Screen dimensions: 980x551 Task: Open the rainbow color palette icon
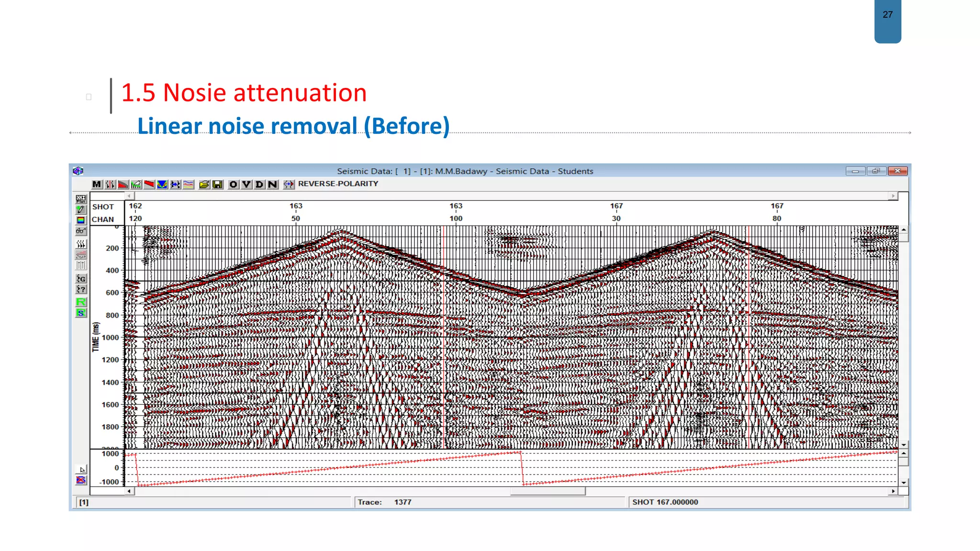(x=81, y=220)
